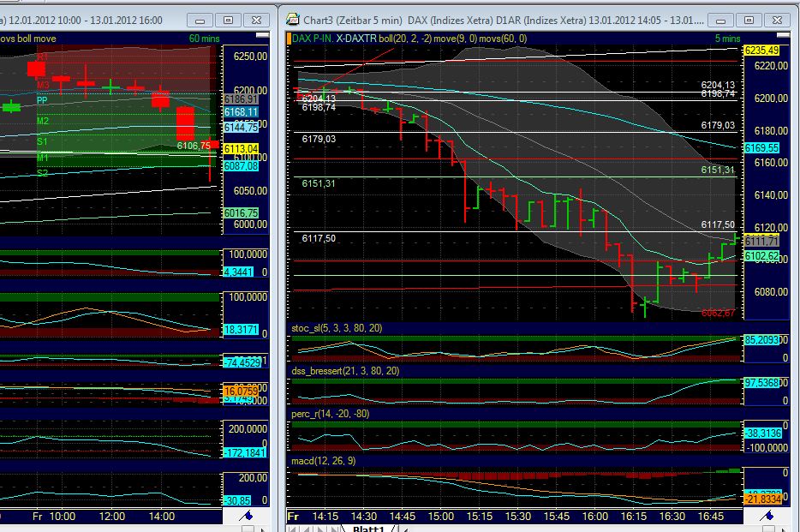Click the blue annotation pen icon in Chart3's corner

pos(767,516)
